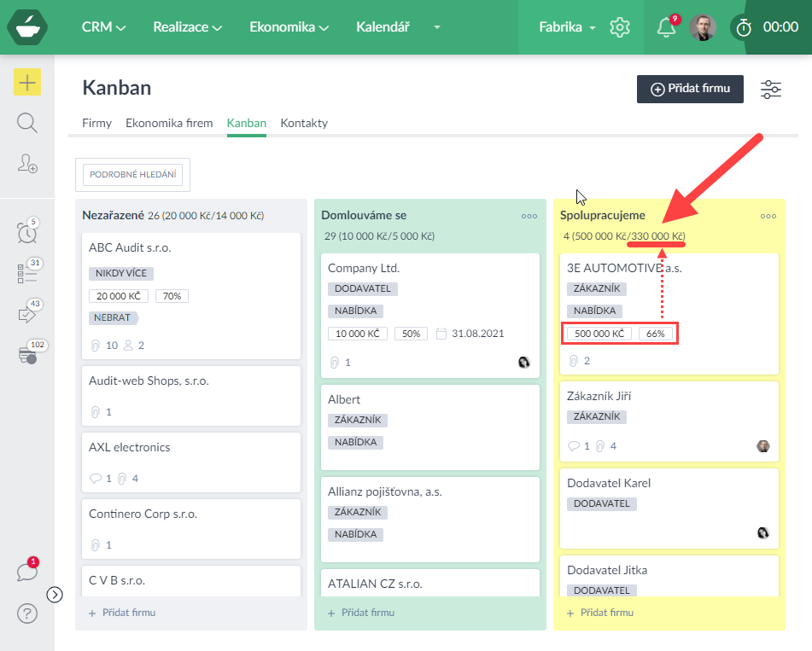Switch to the Kontakty tab
Image resolution: width=812 pixels, height=651 pixels.
(x=304, y=123)
